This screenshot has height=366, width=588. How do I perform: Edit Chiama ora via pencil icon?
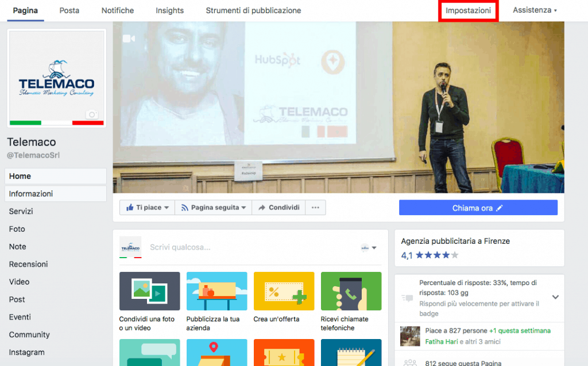click(x=499, y=208)
